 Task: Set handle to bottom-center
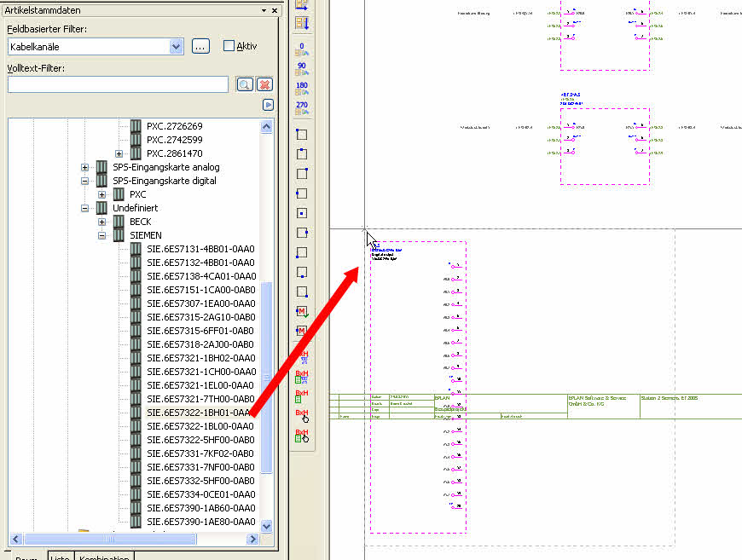tap(301, 273)
